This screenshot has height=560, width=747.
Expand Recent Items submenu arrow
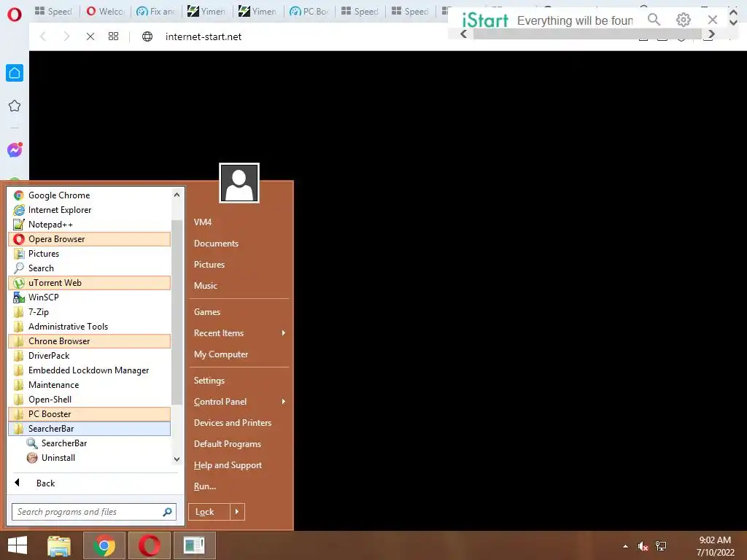coord(284,332)
